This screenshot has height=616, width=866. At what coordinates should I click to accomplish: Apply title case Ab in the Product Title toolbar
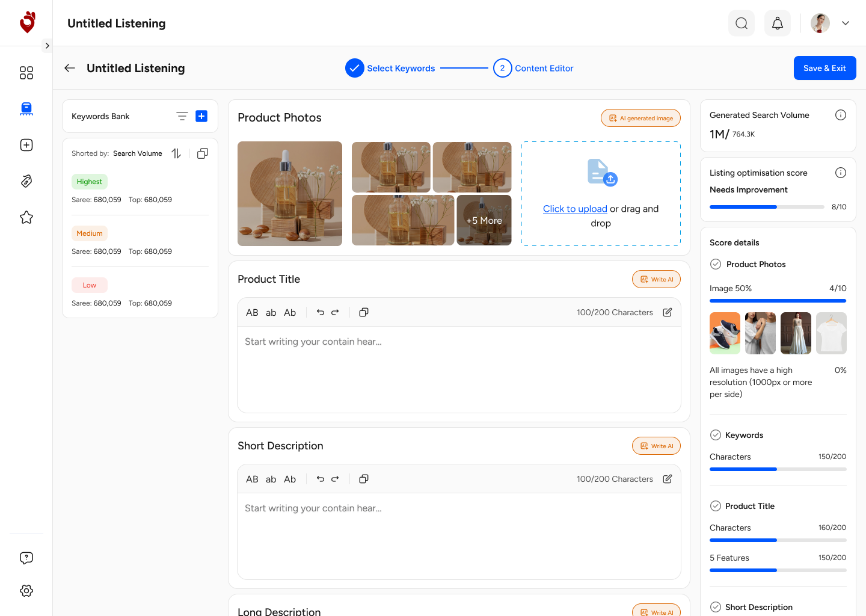point(290,313)
